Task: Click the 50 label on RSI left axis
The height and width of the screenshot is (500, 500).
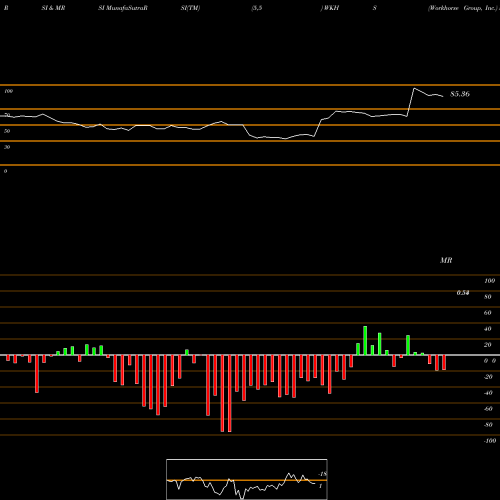Action: [x=7, y=131]
